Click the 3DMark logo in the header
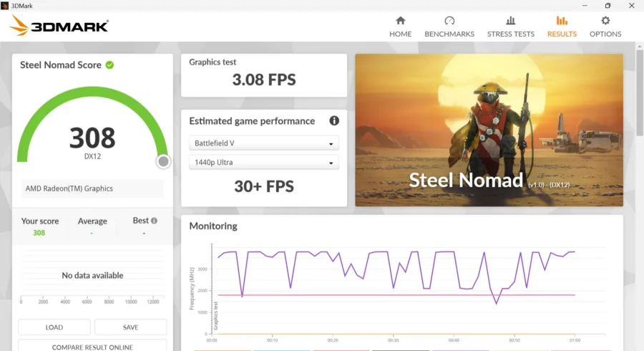The height and width of the screenshot is (351, 644). [x=59, y=26]
